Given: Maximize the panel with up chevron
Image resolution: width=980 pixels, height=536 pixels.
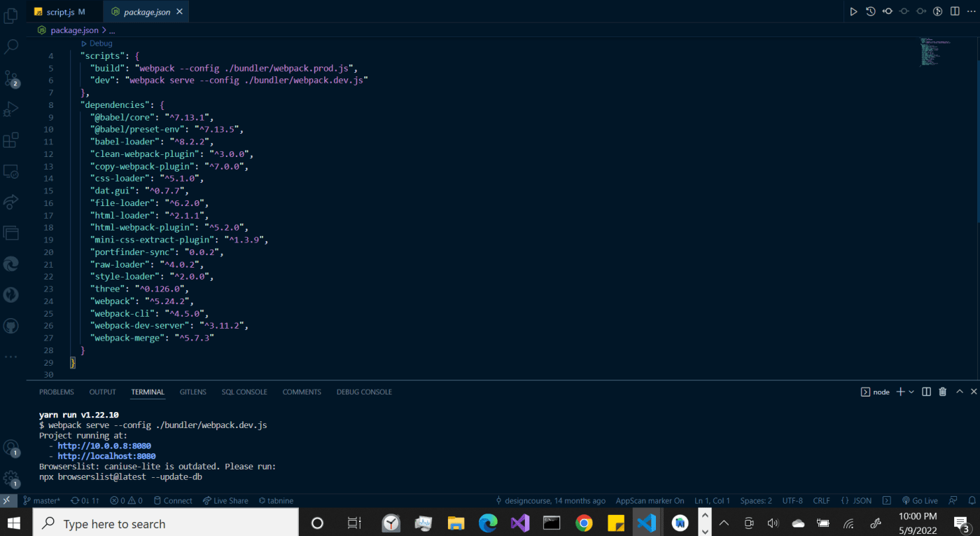Looking at the screenshot, I should (960, 392).
